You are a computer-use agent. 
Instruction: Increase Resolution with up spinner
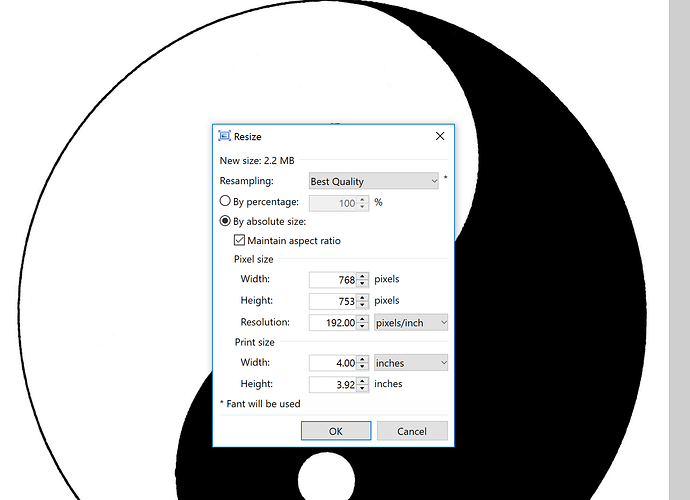[x=363, y=319]
